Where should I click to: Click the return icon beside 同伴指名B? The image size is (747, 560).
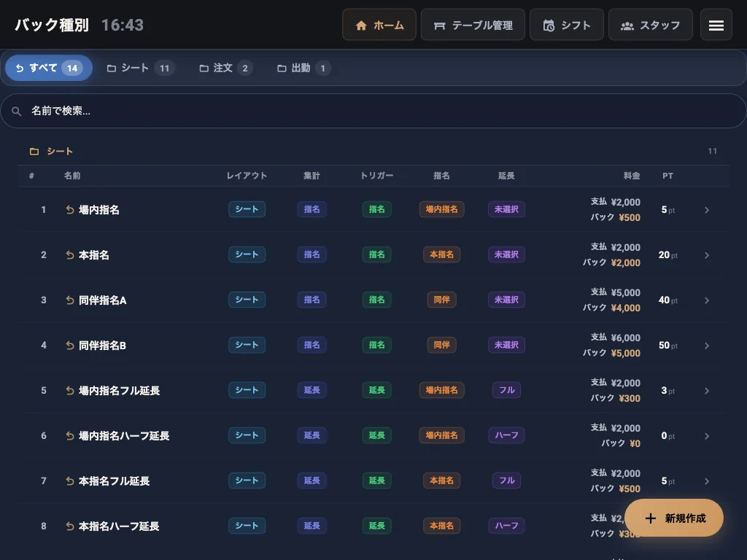pos(69,345)
